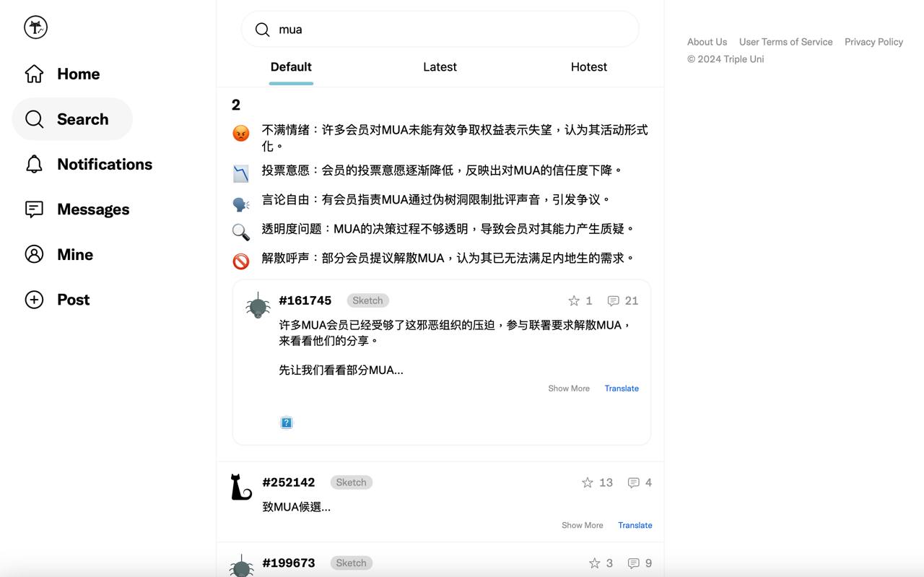Click the magnifier icon in search bar
This screenshot has height=577, width=924.
point(263,30)
